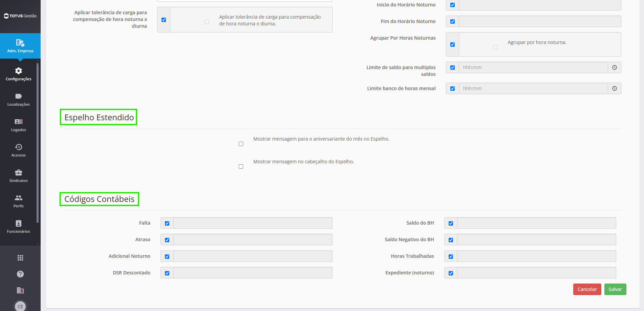Screen dimensions: 644x311
Task: Open the apps grid icon in sidebar
Action: (x=20, y=258)
